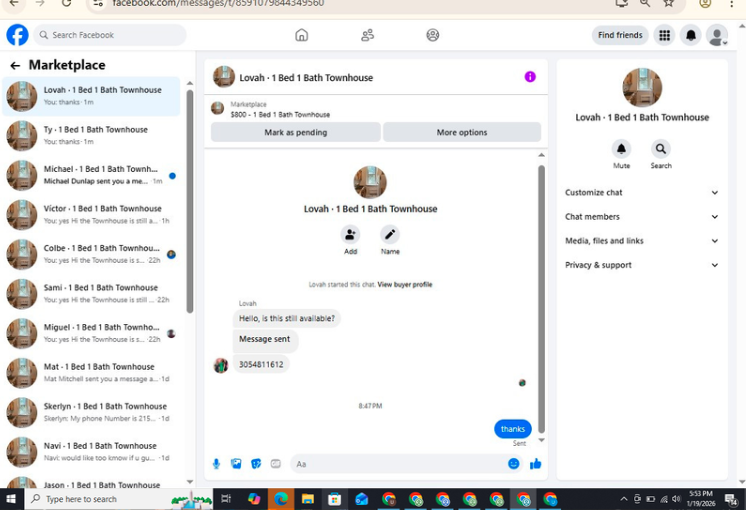This screenshot has height=510, width=746.
Task: Click Mark as pending button
Action: click(295, 132)
